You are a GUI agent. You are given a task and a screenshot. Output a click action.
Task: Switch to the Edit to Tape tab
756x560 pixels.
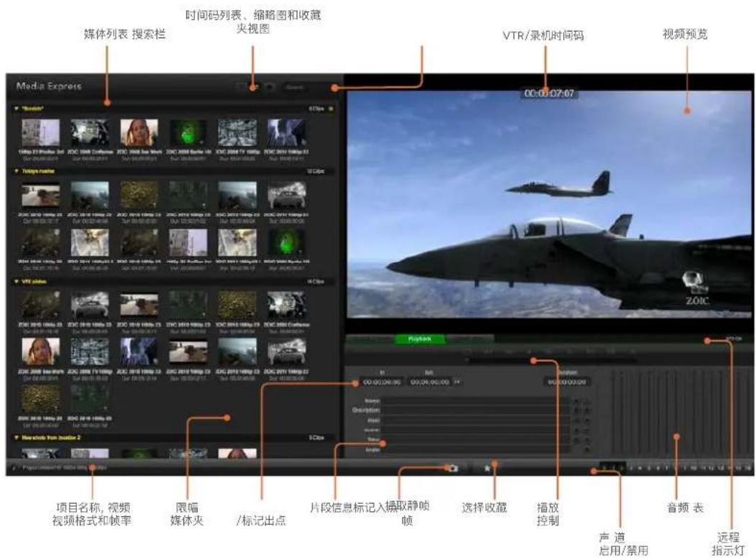(x=470, y=339)
